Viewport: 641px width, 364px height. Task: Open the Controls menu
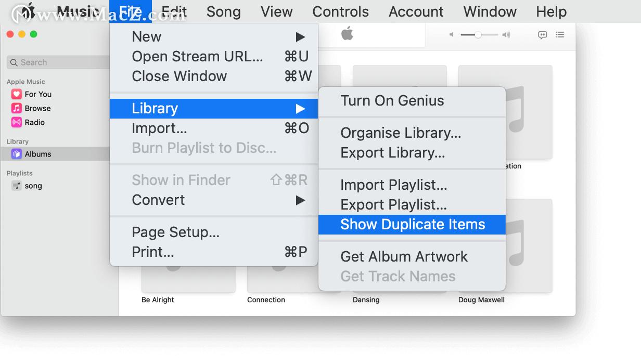[340, 11]
